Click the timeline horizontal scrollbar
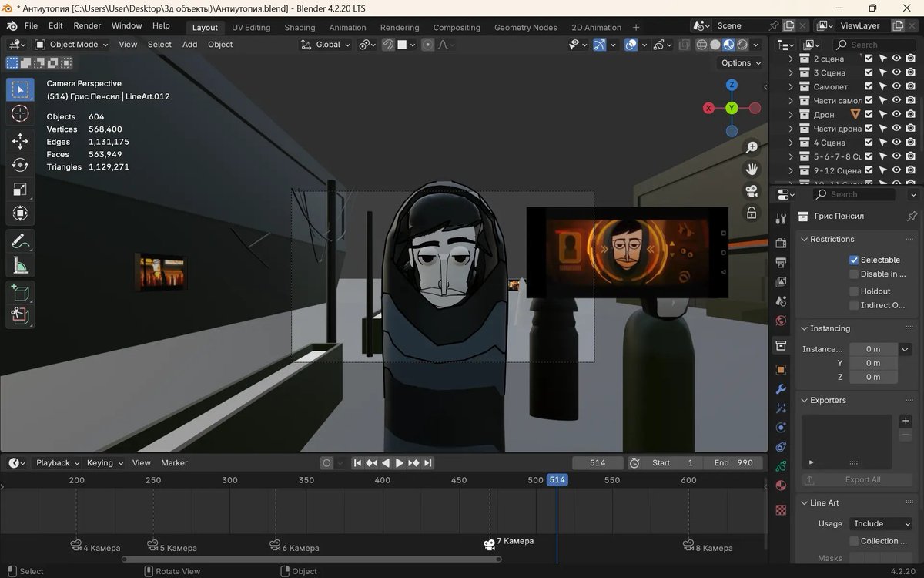 tap(312, 560)
